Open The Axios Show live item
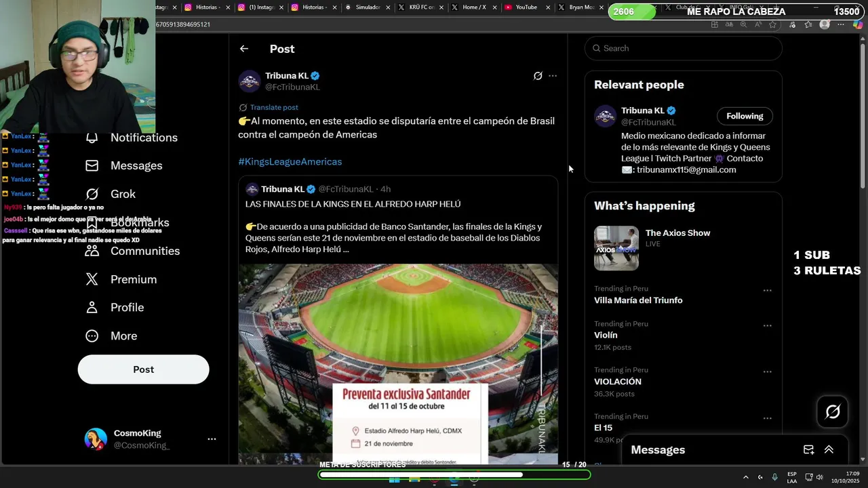The width and height of the screenshot is (868, 488). [684, 248]
